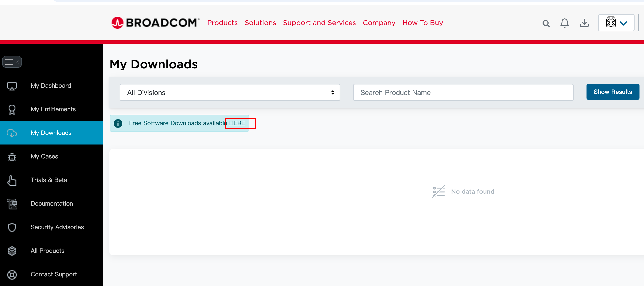Expand the All Divisions dropdown
This screenshot has width=644, height=286.
coord(230,92)
